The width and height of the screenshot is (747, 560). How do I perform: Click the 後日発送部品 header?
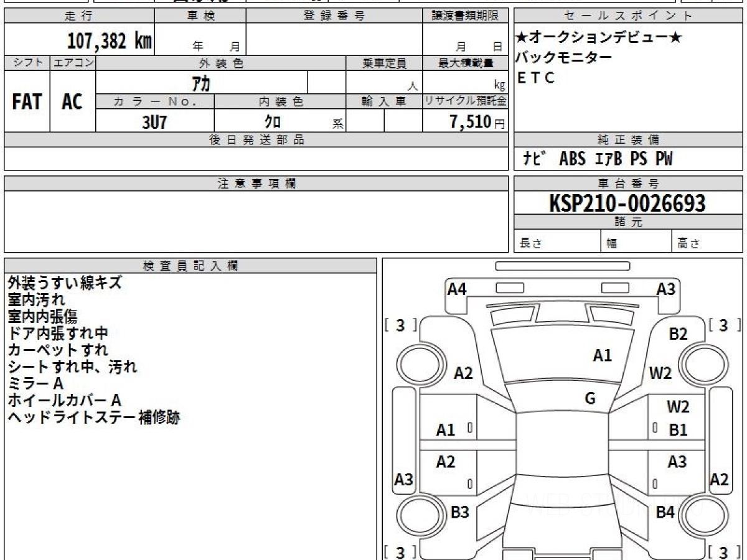256,140
